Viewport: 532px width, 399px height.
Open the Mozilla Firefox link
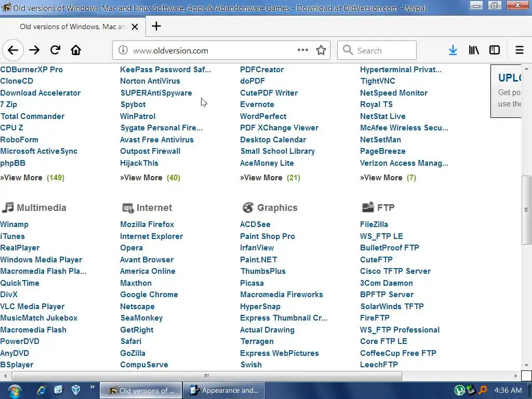pos(147,224)
